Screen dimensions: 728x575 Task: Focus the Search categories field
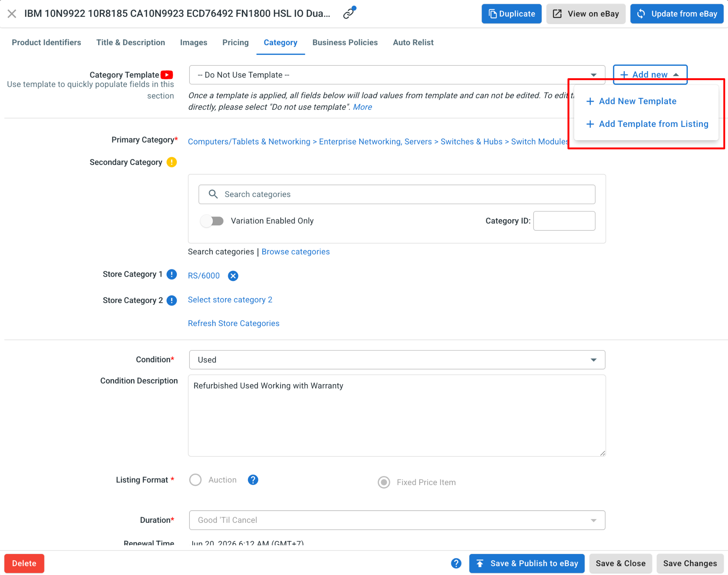[x=397, y=194]
